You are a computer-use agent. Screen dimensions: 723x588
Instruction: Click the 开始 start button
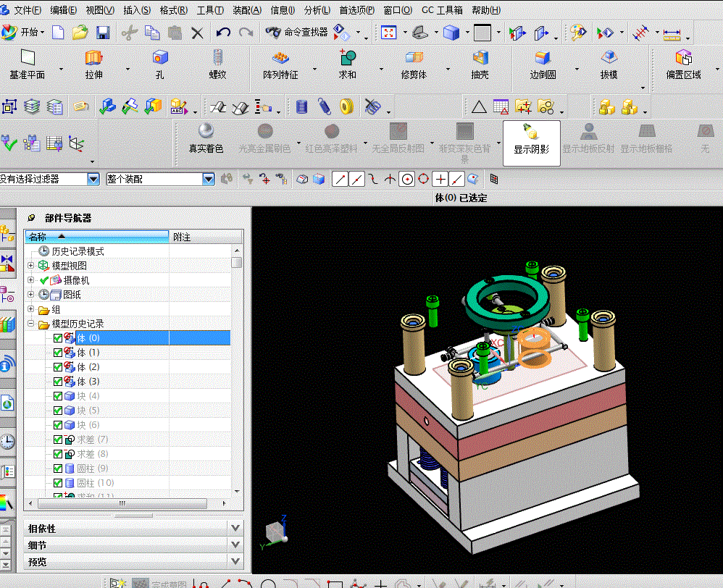[x=23, y=33]
